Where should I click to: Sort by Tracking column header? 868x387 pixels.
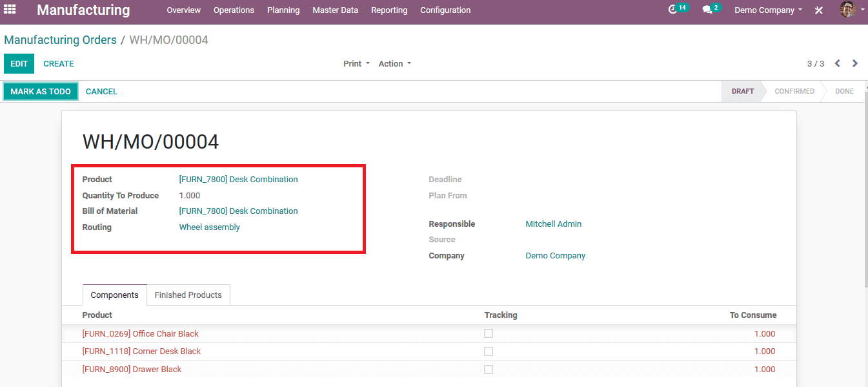pos(501,315)
